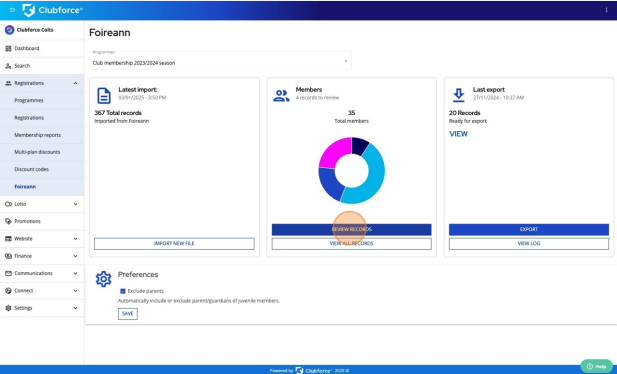The width and height of the screenshot is (617, 374).
Task: Click the Last export download arrow icon
Action: (x=458, y=95)
